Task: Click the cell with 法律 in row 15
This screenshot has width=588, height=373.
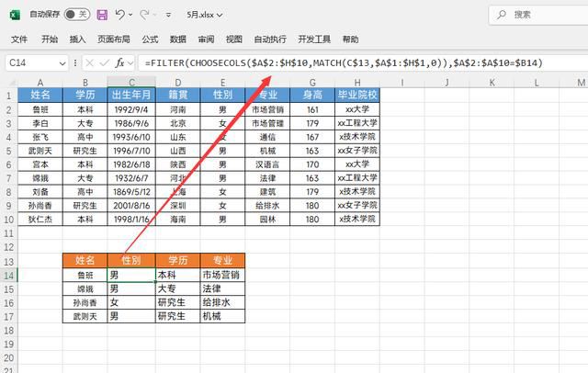Action: pos(222,289)
